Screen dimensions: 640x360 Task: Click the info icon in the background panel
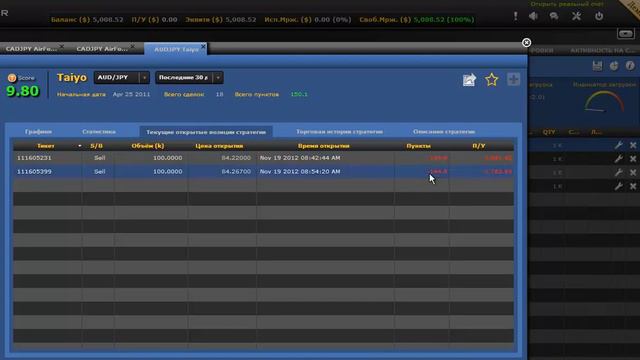coord(630,65)
